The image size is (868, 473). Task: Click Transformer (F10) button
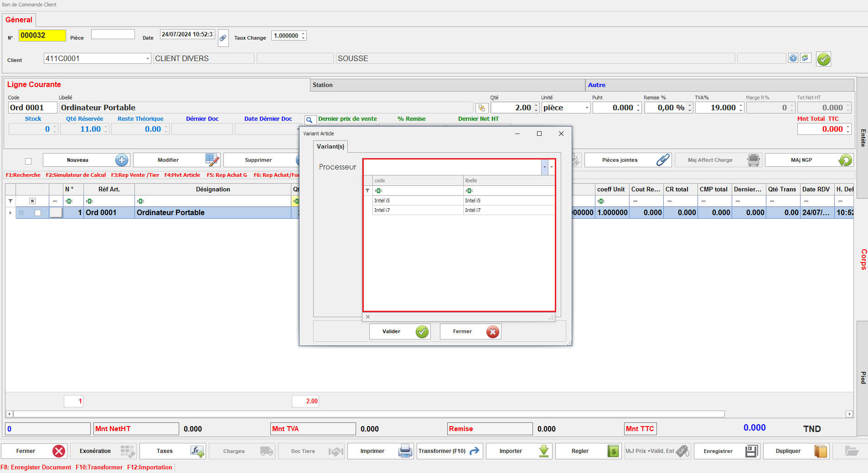450,451
